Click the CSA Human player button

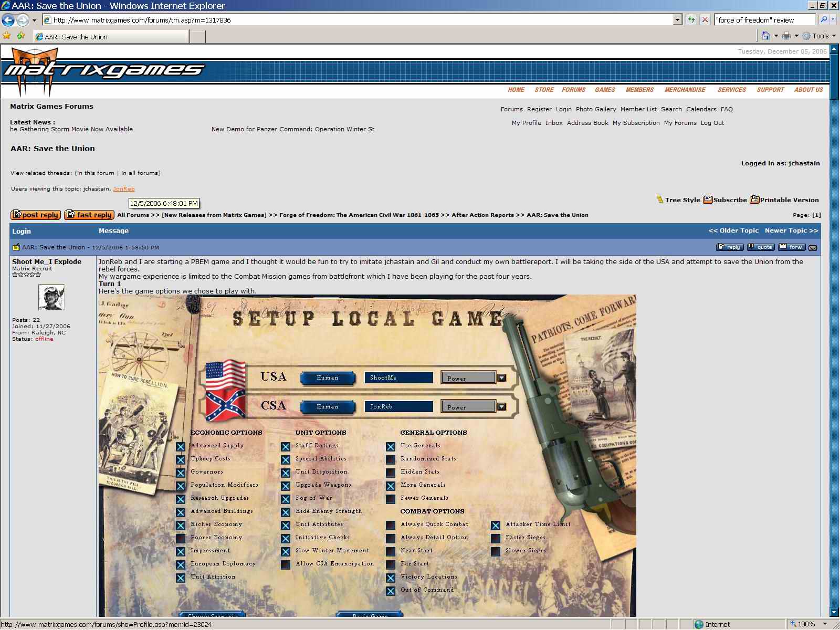click(328, 407)
